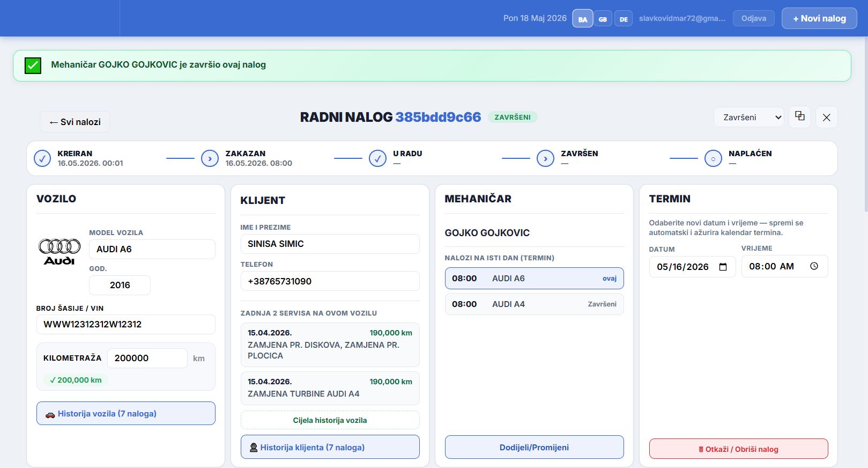Open the ZAMJENA TURBINE AUDI A4 entry
Screen dimensions: 868x468
click(x=330, y=388)
